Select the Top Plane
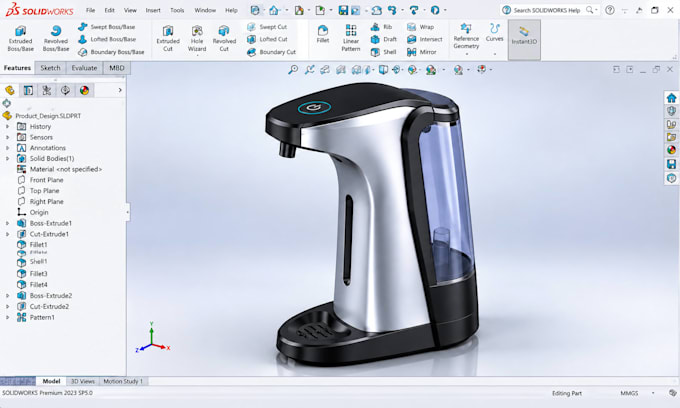 click(38, 191)
